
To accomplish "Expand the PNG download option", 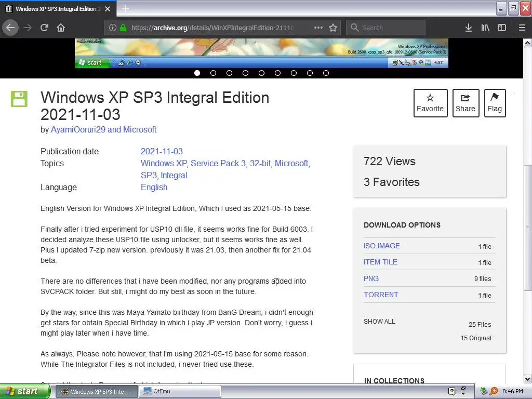I will (x=371, y=278).
